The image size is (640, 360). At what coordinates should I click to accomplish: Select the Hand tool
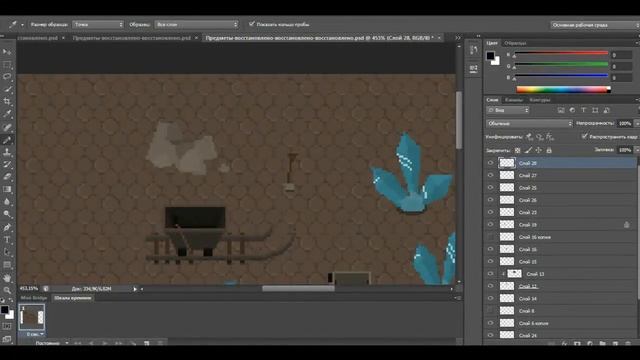(7, 278)
